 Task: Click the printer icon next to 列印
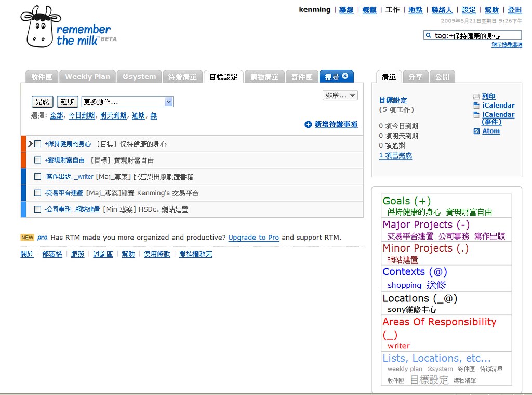pyautogui.click(x=476, y=96)
